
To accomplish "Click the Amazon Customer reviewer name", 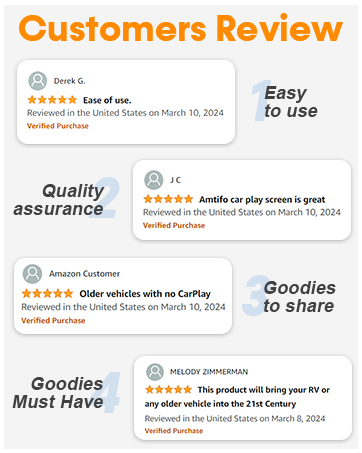I will (85, 274).
